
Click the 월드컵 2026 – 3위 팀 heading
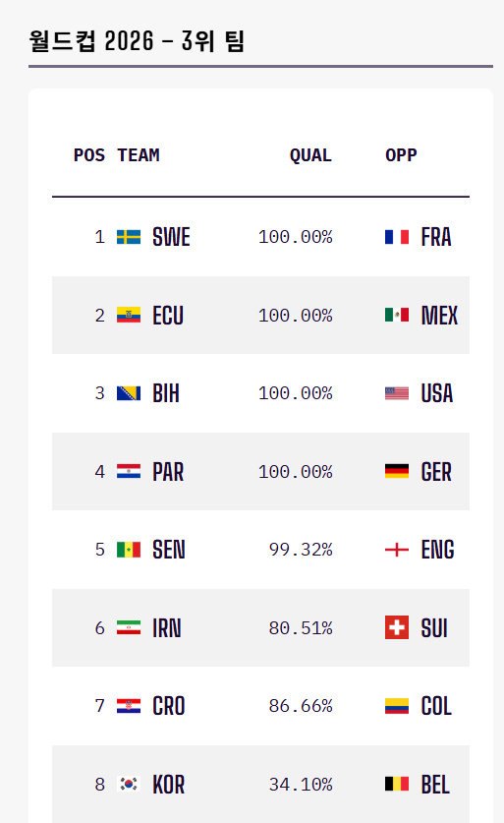point(137,41)
